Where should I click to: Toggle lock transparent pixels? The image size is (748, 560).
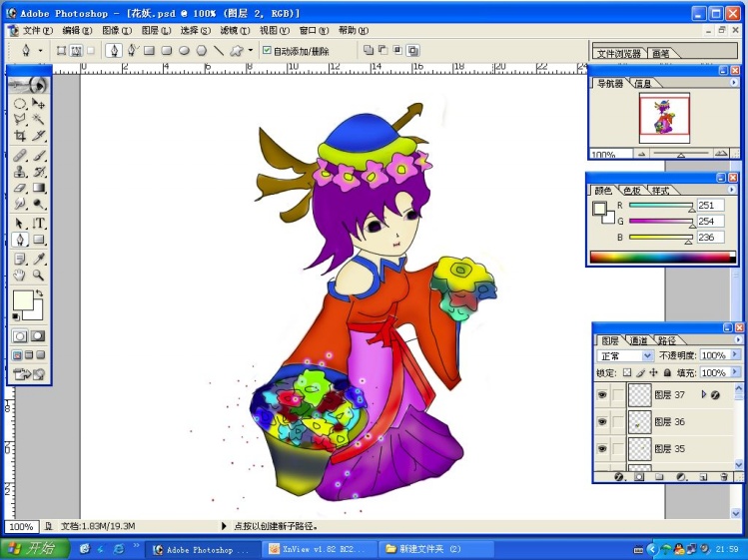pos(627,372)
